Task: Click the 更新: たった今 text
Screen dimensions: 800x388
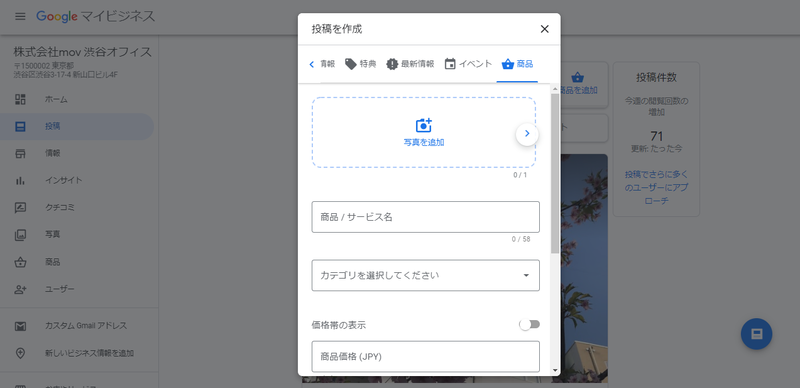Action: pos(656,149)
